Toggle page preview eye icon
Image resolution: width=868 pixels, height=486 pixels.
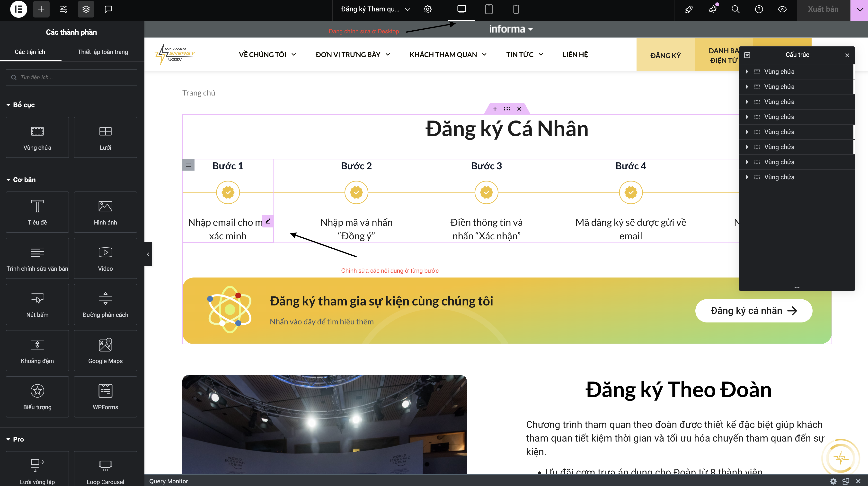point(782,9)
